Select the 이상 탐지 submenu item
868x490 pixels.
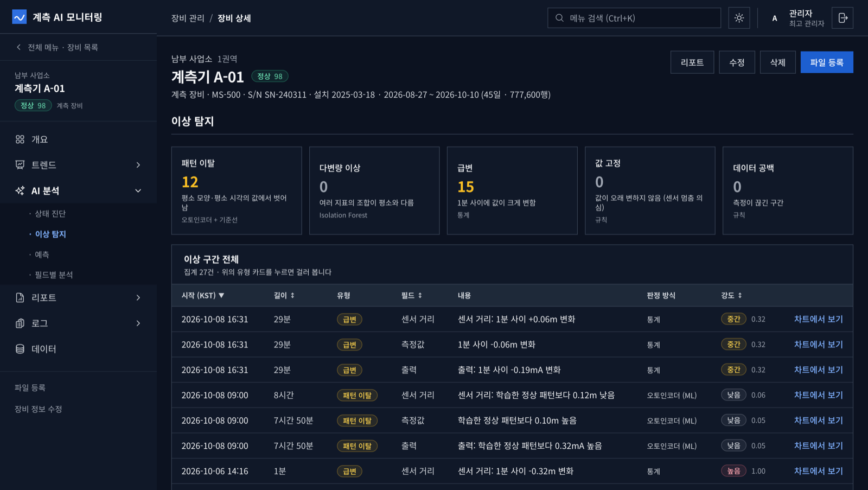pos(50,234)
